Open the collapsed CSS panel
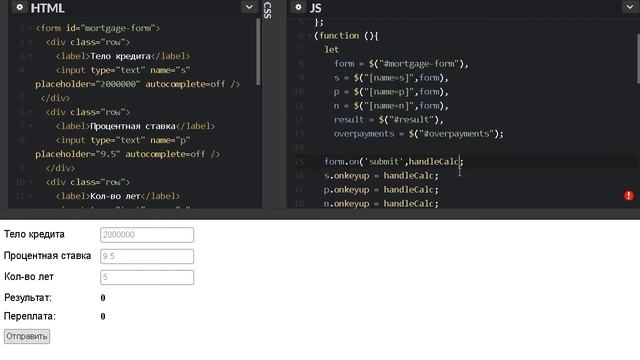Viewport: 640px width, 360px height. coord(268,11)
